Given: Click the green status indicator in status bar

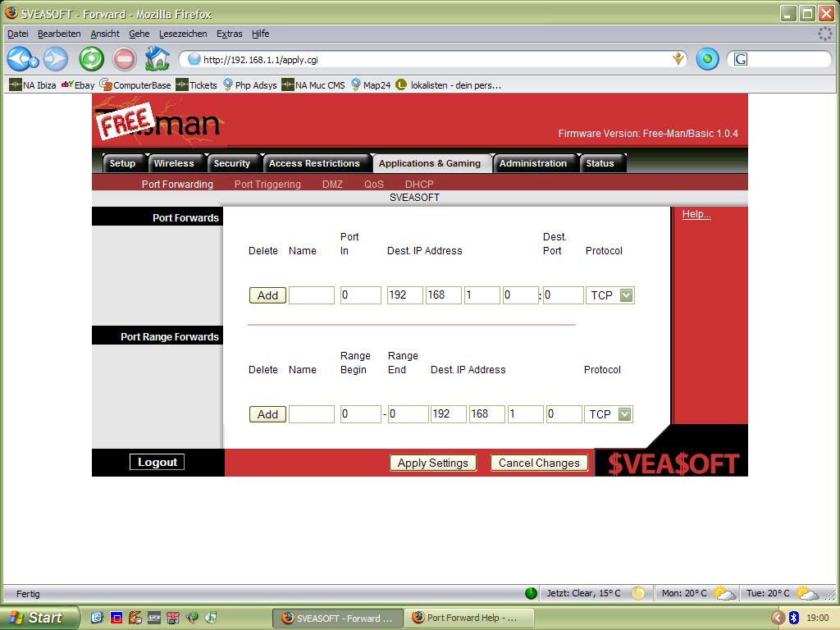Looking at the screenshot, I should (531, 593).
